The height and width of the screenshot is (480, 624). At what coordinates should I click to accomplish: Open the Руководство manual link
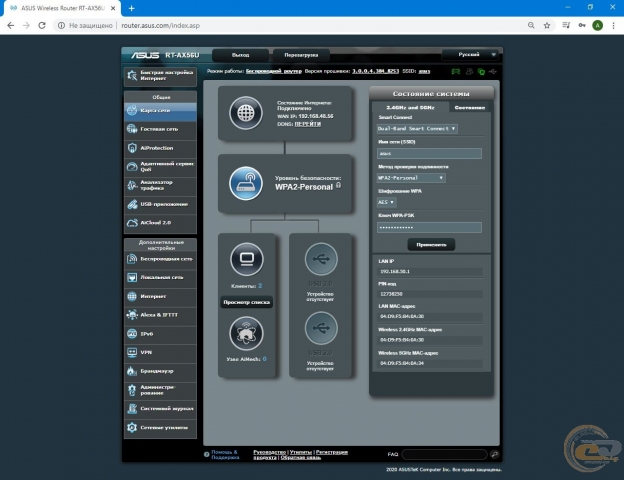click(x=269, y=452)
